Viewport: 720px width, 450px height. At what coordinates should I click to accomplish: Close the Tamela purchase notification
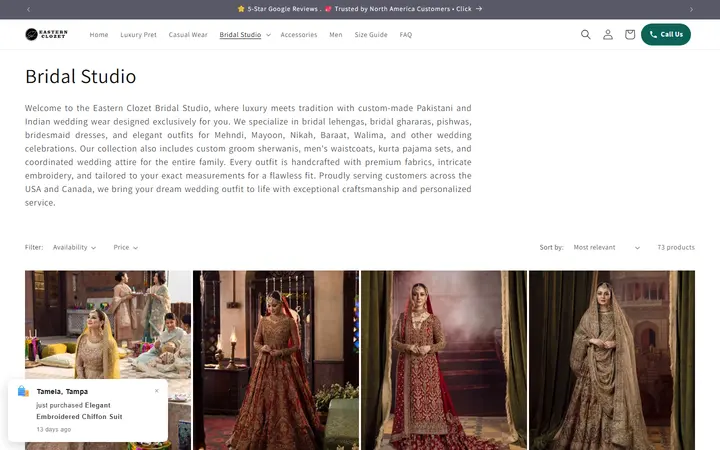pos(157,391)
